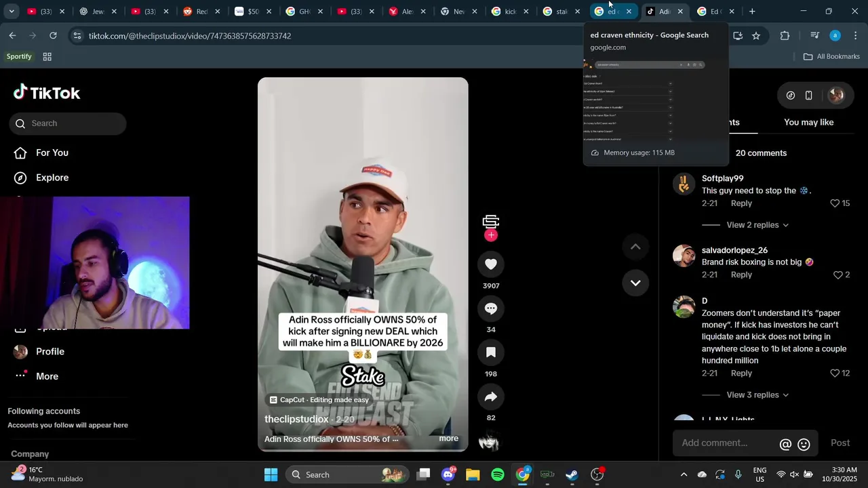Open theclipstudiox creator profile link
Image resolution: width=868 pixels, height=488 pixels.
coord(296,420)
